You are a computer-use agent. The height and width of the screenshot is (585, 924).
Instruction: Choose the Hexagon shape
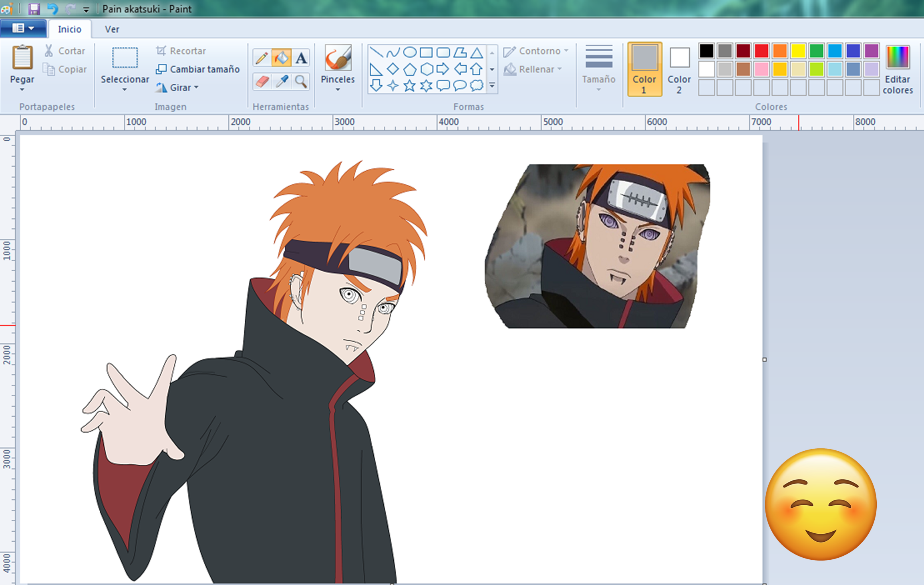(x=426, y=69)
